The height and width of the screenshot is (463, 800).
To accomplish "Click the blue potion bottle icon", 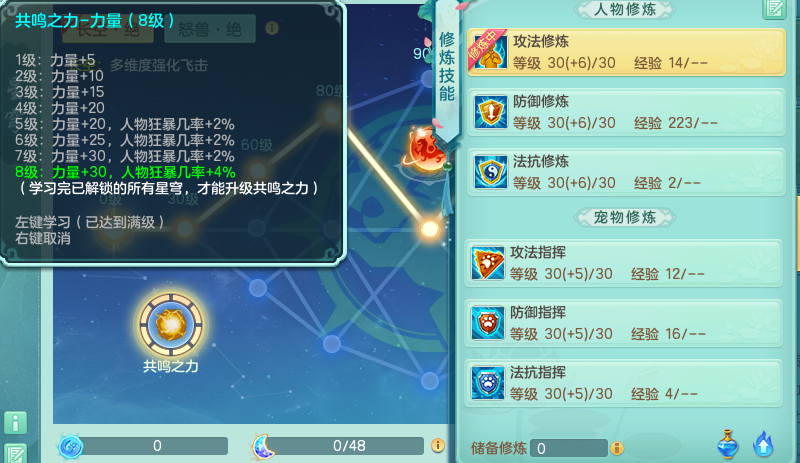I will pyautogui.click(x=728, y=444).
